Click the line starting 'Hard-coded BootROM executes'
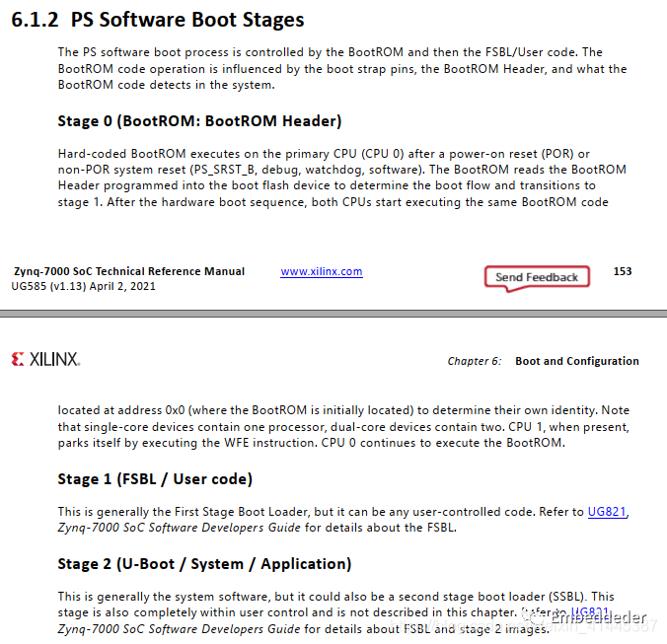The height and width of the screenshot is (644, 667). pyautogui.click(x=324, y=154)
